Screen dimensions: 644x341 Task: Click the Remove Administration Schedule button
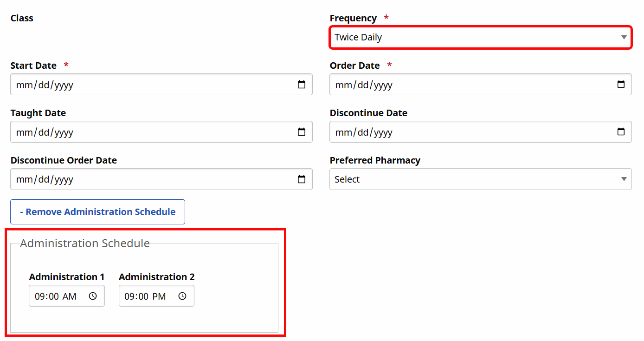[x=97, y=212]
